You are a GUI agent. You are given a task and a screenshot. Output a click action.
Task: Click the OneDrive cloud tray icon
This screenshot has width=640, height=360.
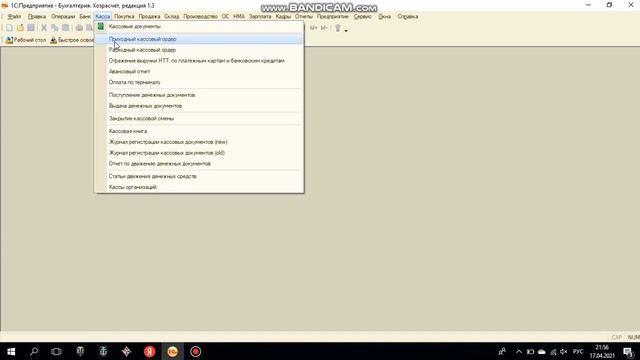tap(542, 351)
